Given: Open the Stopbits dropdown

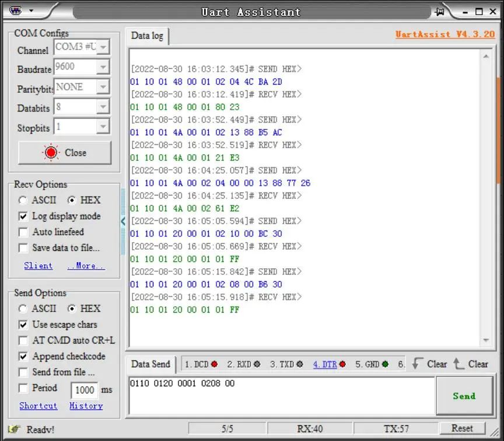Looking at the screenshot, I should click(x=103, y=127).
